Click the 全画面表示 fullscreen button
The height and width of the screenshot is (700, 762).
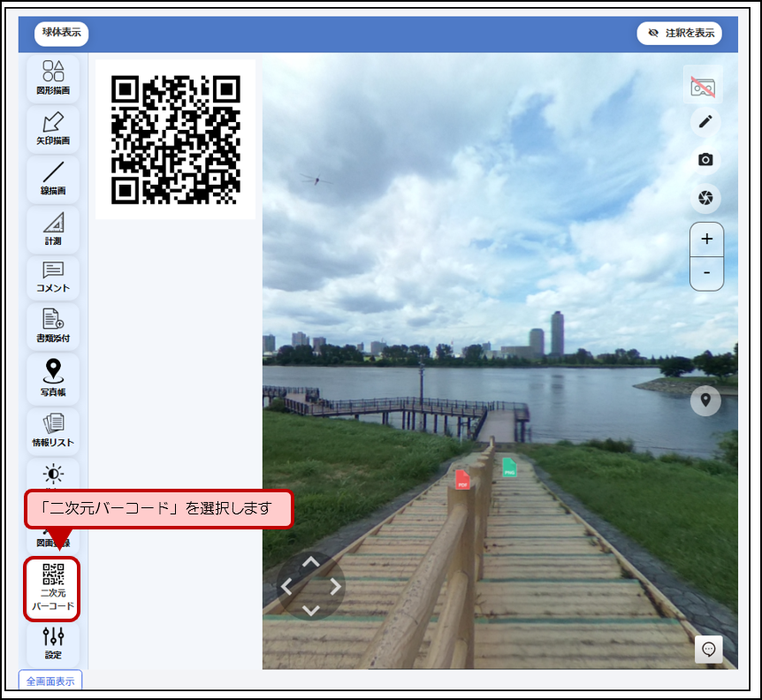(x=50, y=681)
